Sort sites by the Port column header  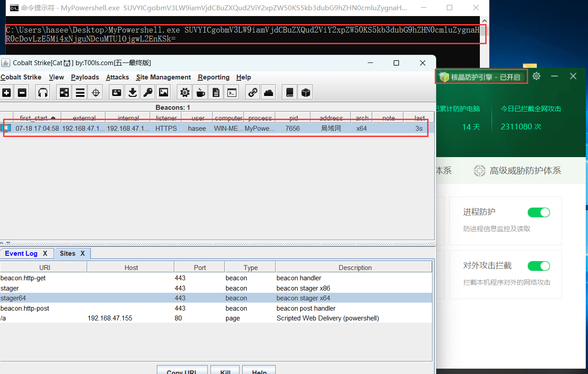tap(200, 267)
